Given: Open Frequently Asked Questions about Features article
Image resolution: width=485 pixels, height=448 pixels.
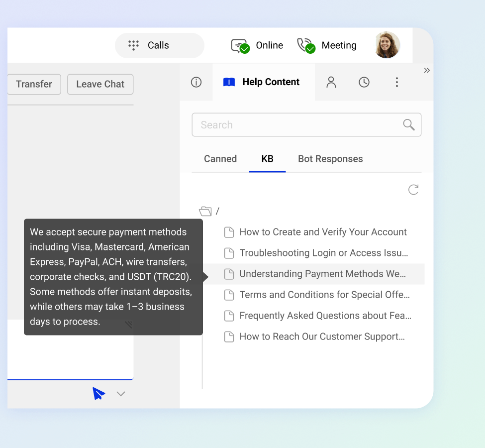Looking at the screenshot, I should (325, 316).
